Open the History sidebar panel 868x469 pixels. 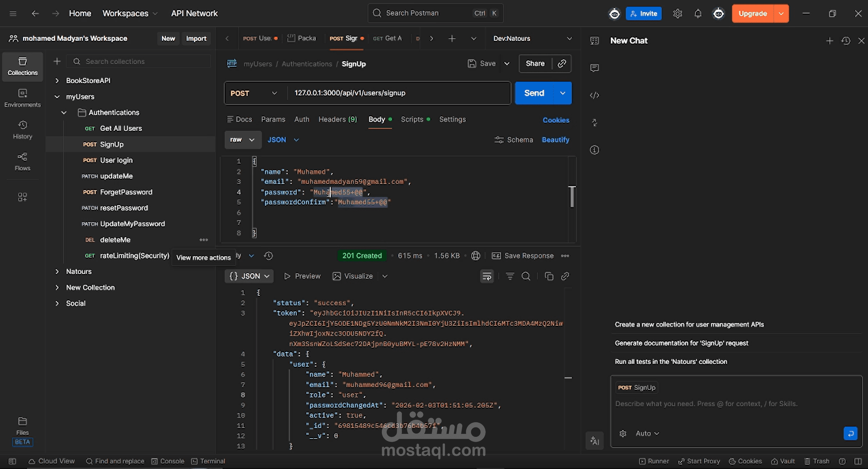23,130
